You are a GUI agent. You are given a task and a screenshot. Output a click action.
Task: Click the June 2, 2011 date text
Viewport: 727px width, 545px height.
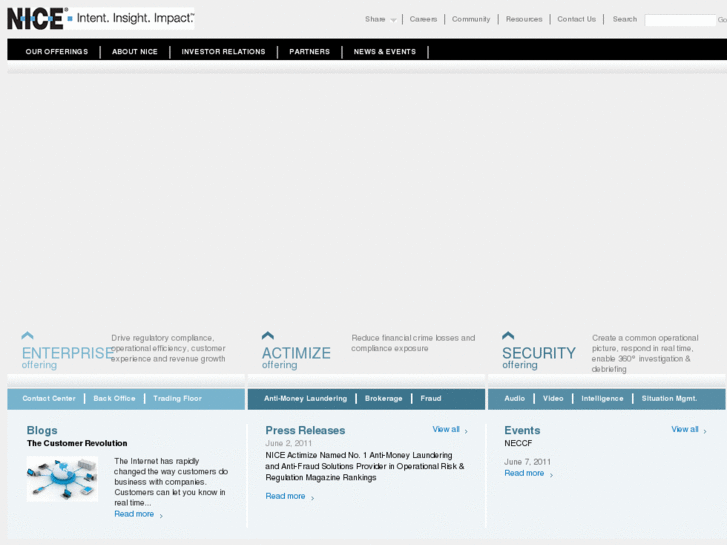coord(288,443)
